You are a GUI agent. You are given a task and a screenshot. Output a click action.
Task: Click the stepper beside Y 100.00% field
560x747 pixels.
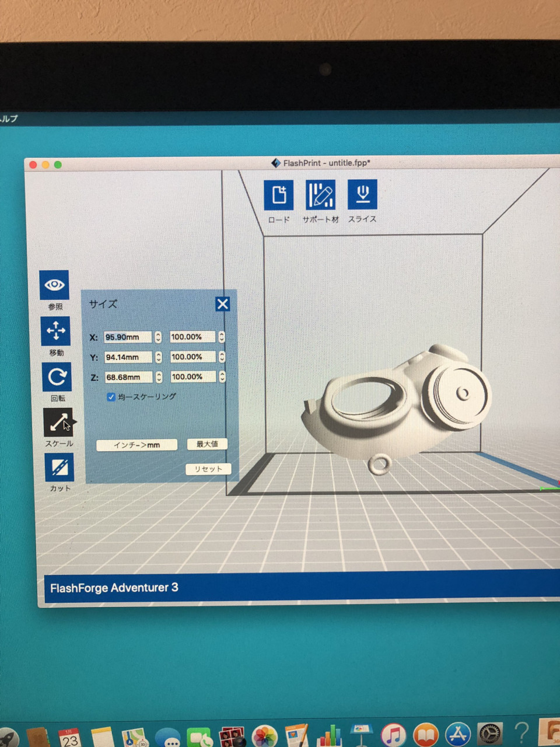point(222,357)
